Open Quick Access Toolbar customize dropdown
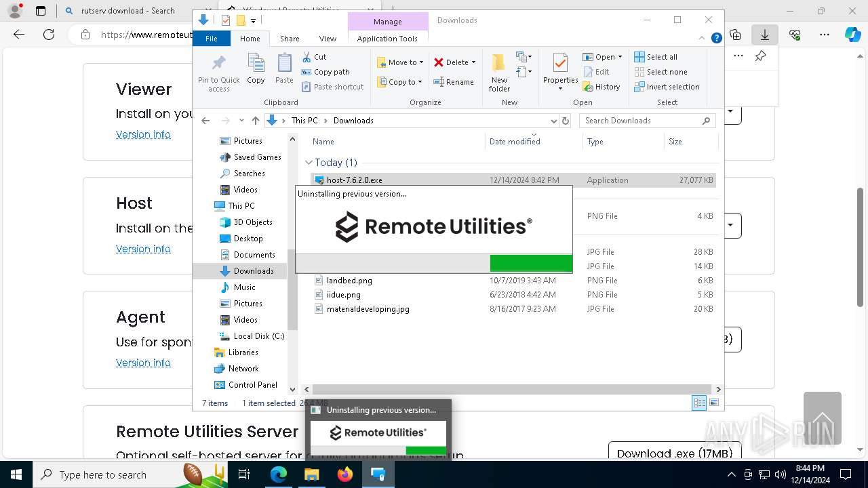The height and width of the screenshot is (488, 868). pos(253,21)
